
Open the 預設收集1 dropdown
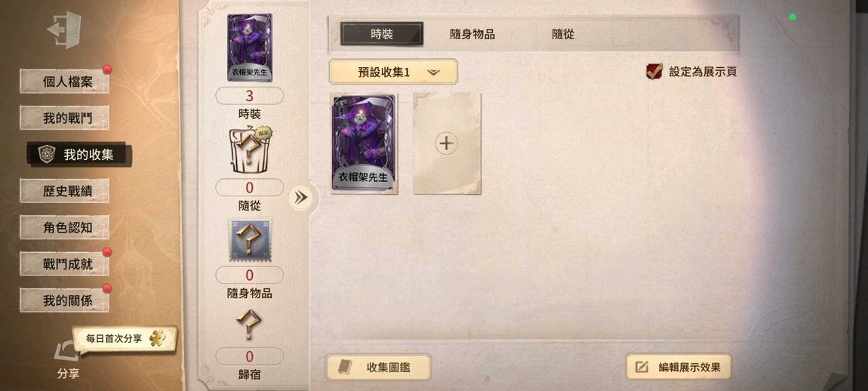coord(393,72)
